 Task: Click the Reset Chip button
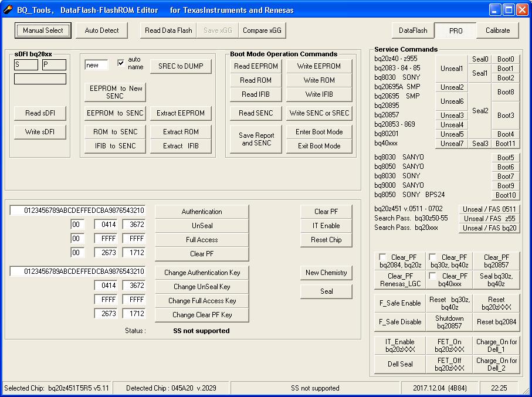pyautogui.click(x=326, y=240)
